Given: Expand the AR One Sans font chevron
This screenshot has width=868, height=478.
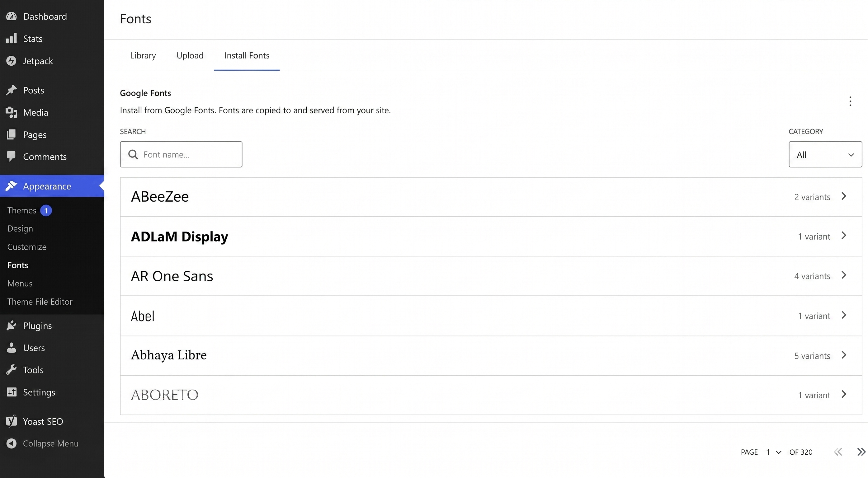Looking at the screenshot, I should click(x=844, y=275).
